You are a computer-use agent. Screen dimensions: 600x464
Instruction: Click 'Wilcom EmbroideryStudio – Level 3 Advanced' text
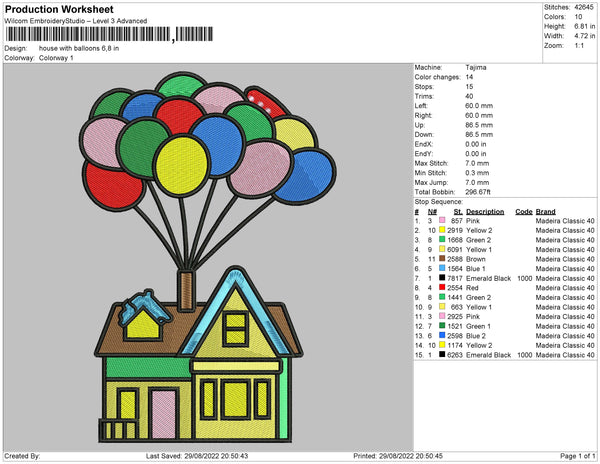76,21
